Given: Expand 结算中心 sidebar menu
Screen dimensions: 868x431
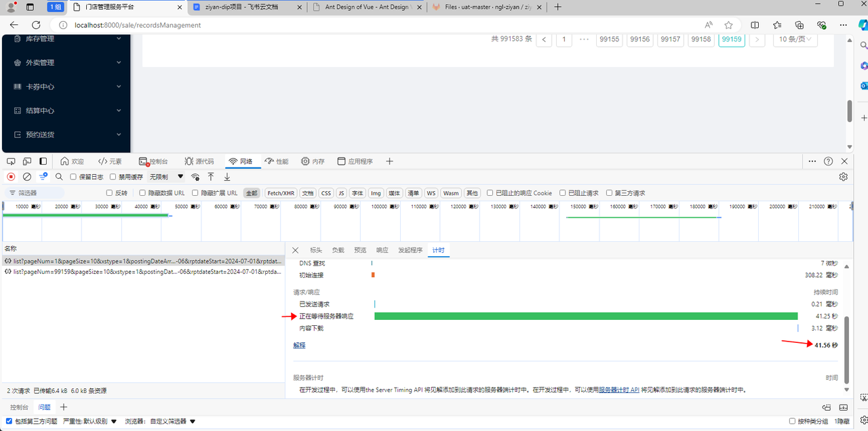Looking at the screenshot, I should (65, 110).
